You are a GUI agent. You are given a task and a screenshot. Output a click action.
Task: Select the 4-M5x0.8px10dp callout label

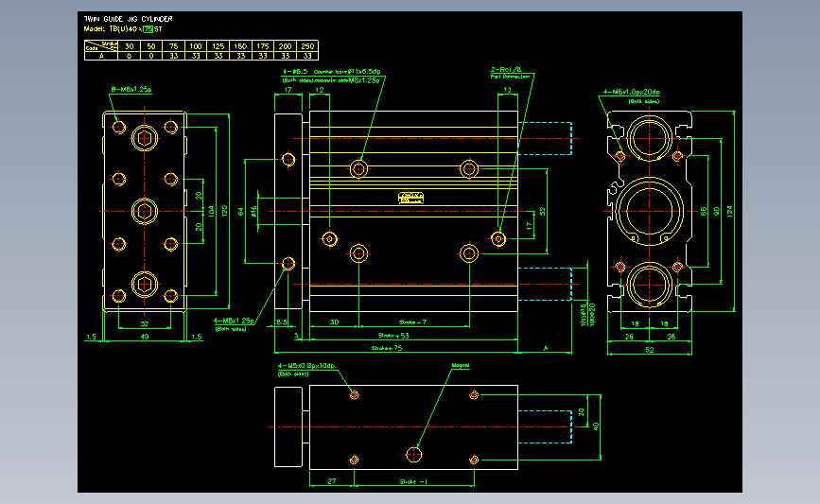click(x=306, y=365)
